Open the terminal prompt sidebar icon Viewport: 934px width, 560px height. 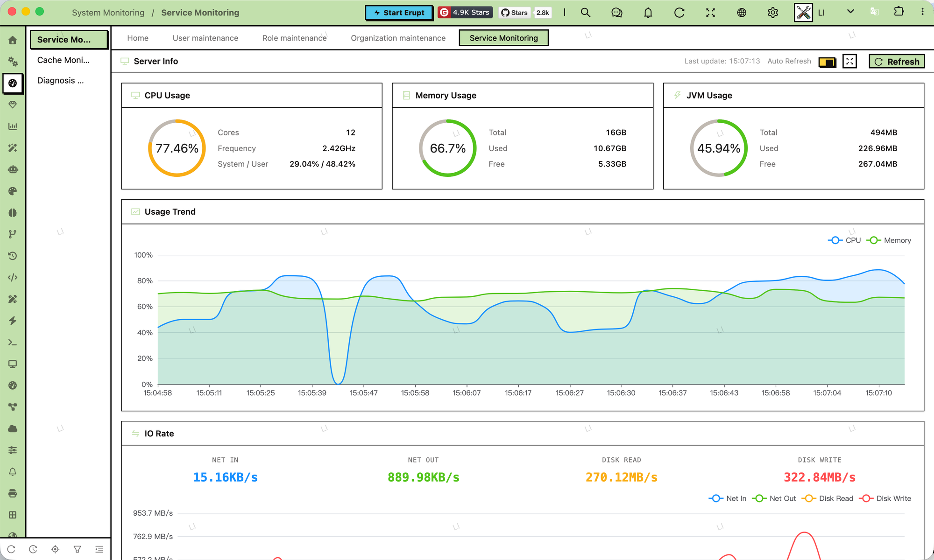pos(13,343)
